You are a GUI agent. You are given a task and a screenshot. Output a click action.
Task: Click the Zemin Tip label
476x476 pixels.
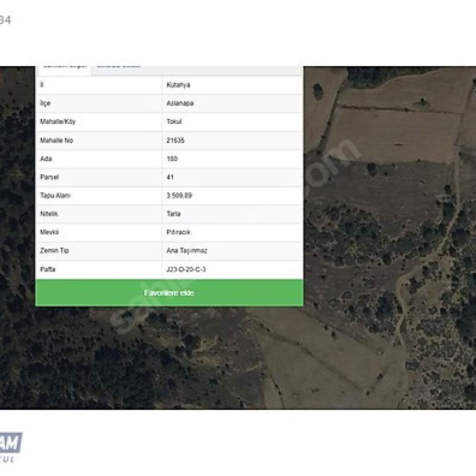[55, 250]
